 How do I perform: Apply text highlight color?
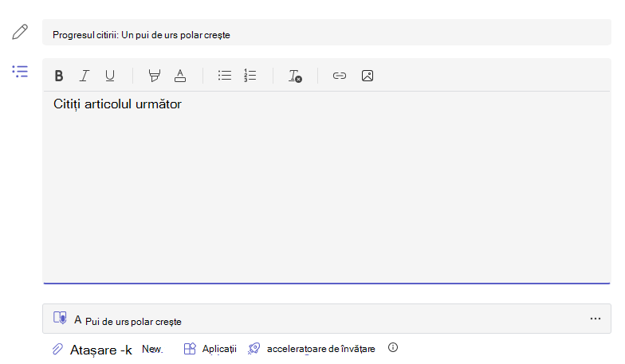155,76
